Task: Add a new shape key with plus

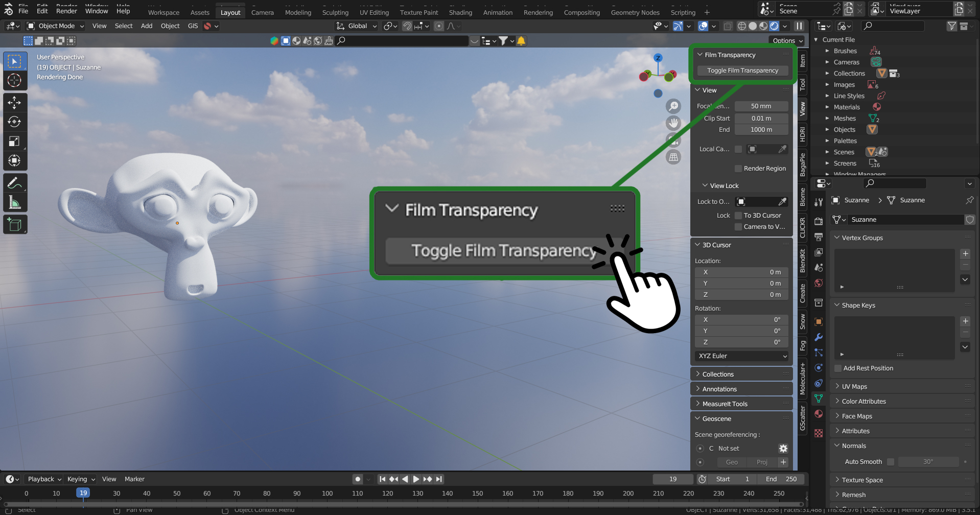Action: pyautogui.click(x=965, y=321)
